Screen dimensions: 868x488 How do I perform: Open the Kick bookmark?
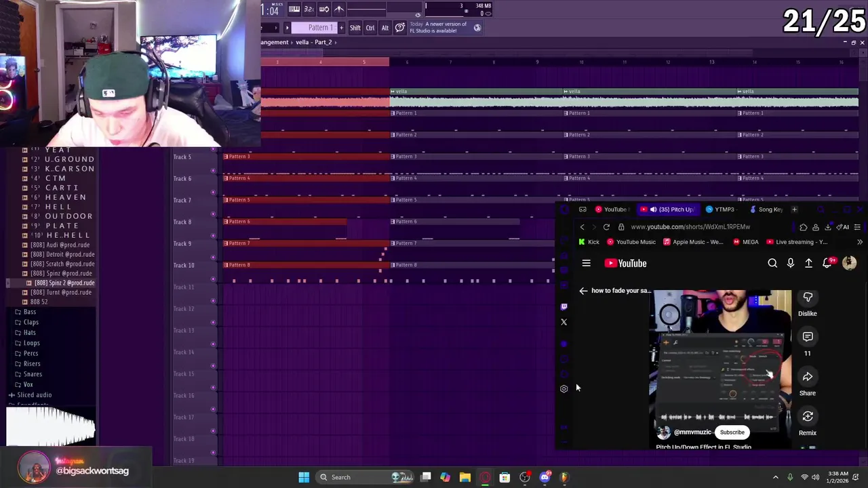tap(589, 242)
